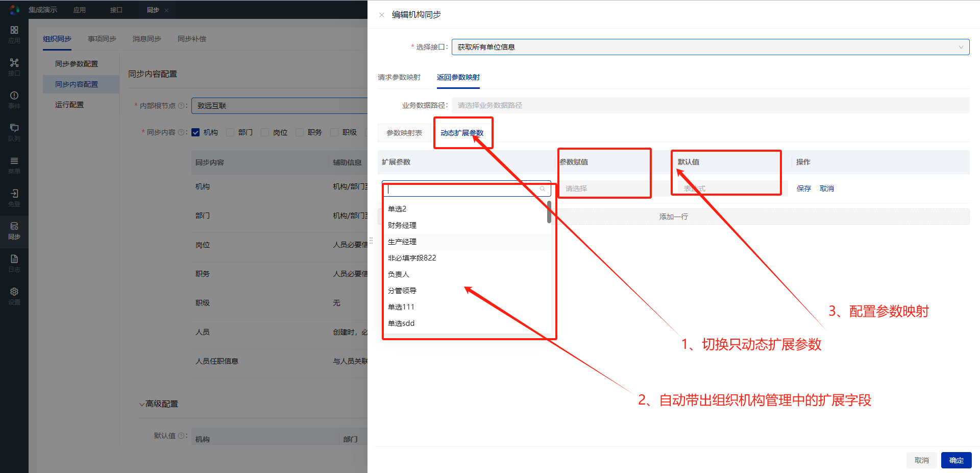
Task: Select 运行配置 in the side menu
Action: click(x=81, y=105)
